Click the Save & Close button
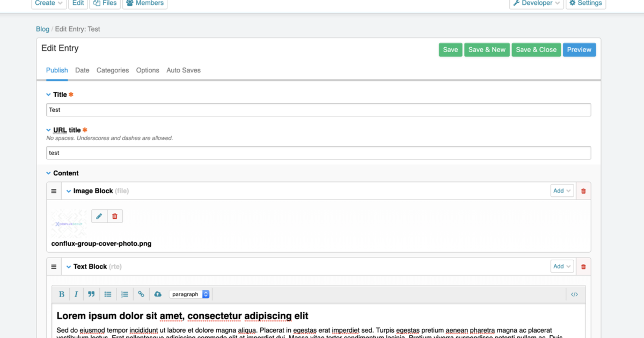 coord(536,49)
